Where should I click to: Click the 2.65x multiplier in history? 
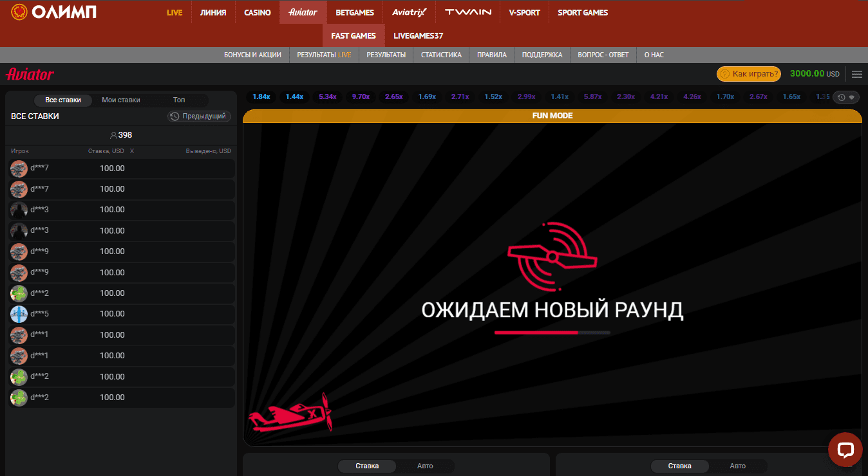click(x=393, y=97)
